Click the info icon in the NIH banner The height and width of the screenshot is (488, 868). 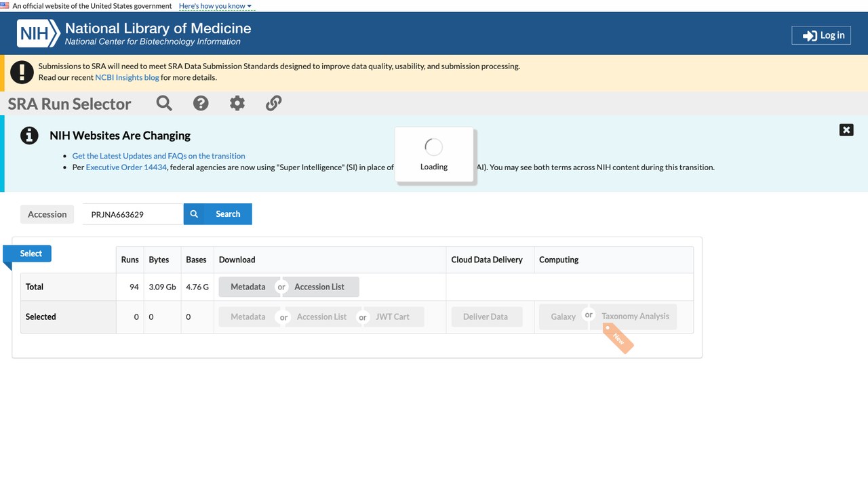(29, 136)
